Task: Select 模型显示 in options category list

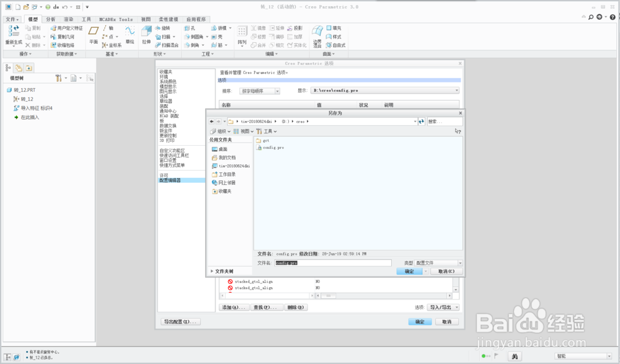Action: 167,86
